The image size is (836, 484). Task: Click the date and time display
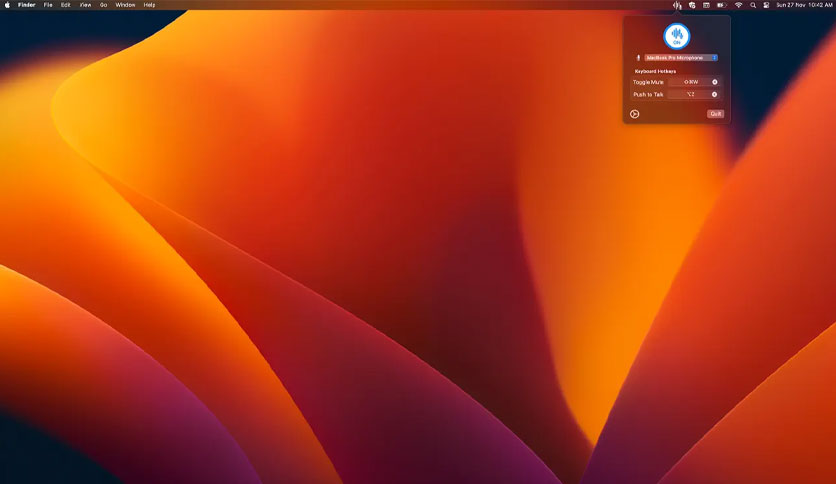click(x=804, y=5)
